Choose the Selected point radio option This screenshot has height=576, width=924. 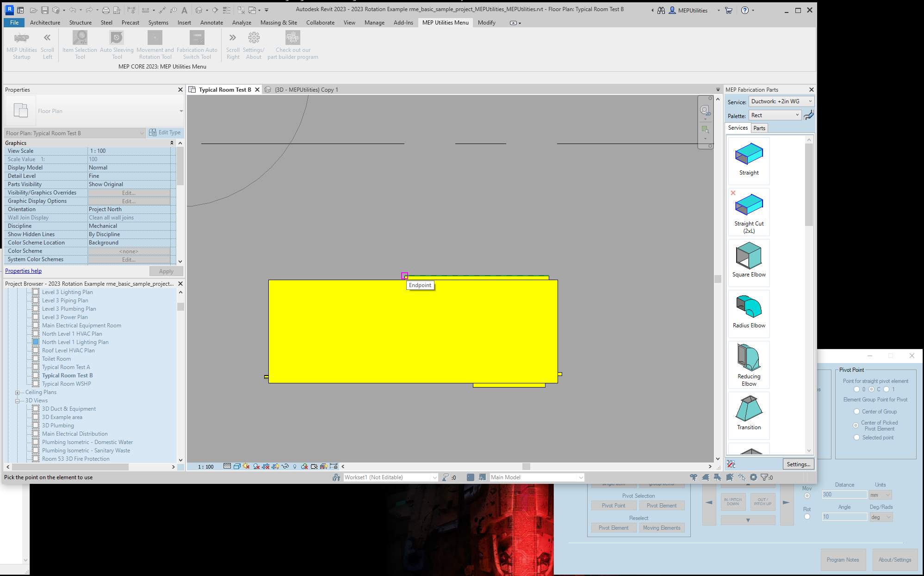pyautogui.click(x=856, y=438)
